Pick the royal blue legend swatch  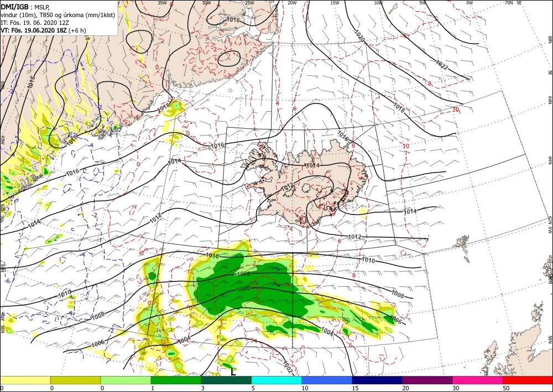tap(327, 380)
